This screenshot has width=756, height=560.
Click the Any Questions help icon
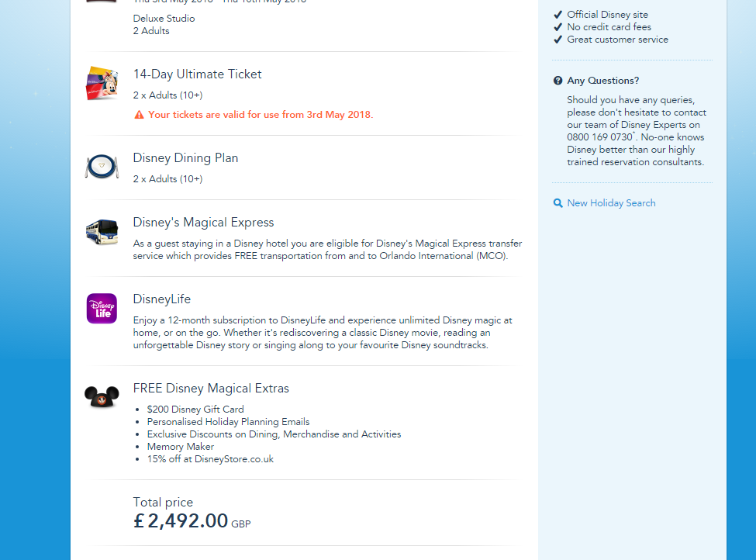(x=558, y=81)
